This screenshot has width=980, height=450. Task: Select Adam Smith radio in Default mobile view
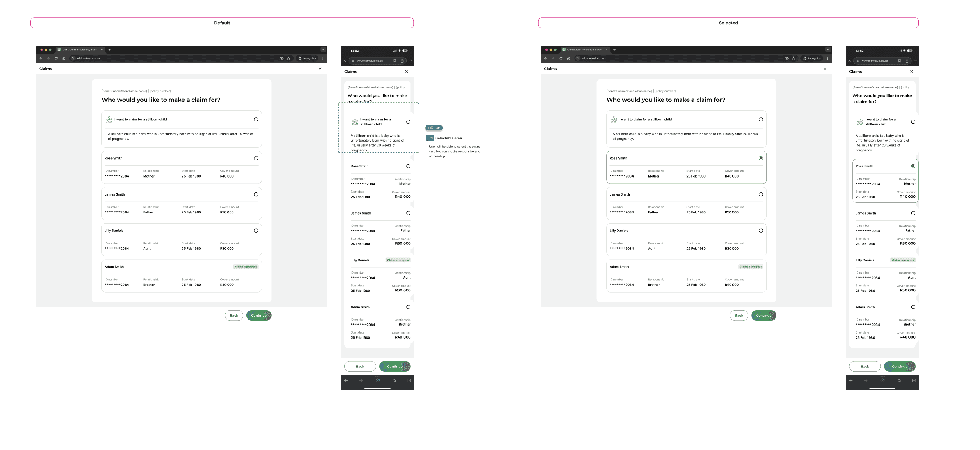408,307
